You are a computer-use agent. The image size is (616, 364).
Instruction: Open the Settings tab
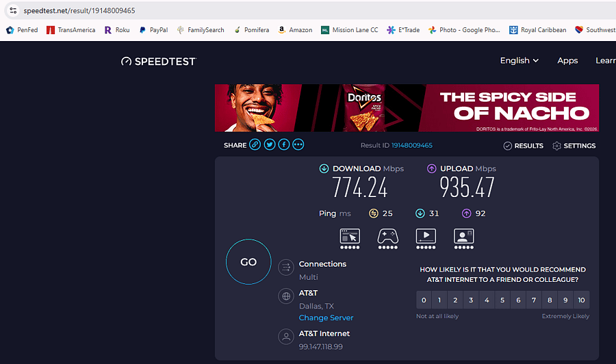[574, 146]
